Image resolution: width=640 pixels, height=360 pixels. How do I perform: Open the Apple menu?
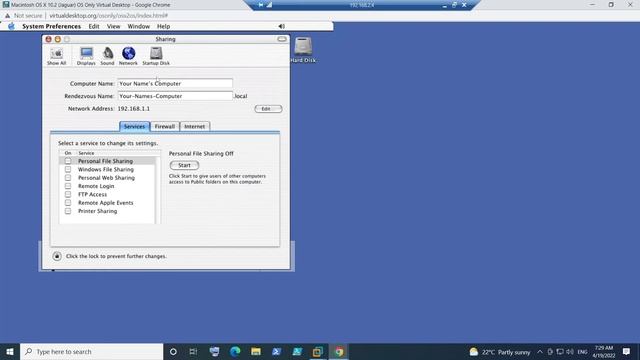(11, 26)
